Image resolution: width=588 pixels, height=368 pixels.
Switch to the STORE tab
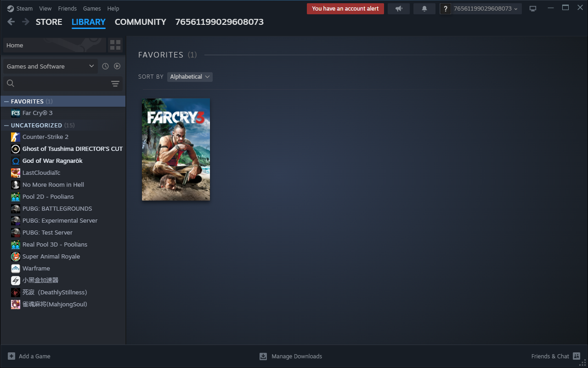coord(49,22)
